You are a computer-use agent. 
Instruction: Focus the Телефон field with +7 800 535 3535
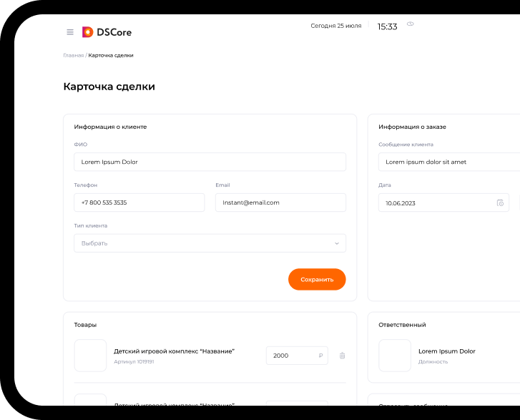[139, 202]
